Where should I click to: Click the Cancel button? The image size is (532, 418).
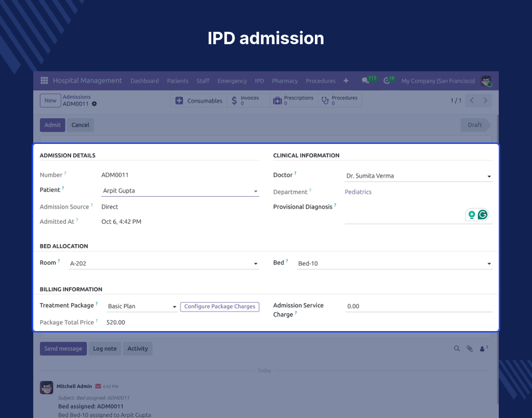[80, 125]
